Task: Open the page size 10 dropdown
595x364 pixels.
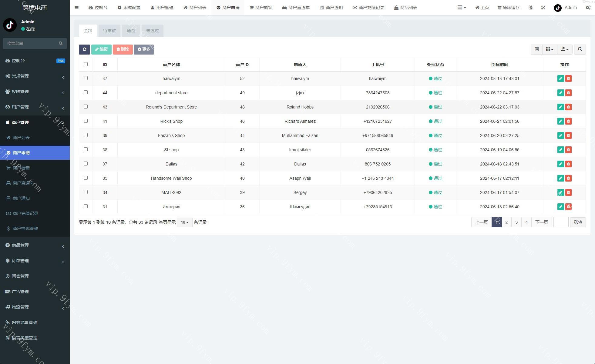Action: click(x=184, y=222)
